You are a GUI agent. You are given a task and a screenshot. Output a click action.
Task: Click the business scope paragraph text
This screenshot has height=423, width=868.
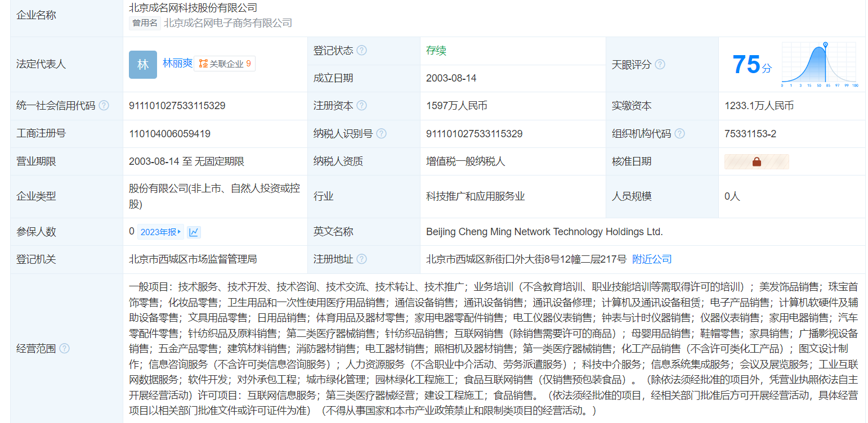coord(494,349)
